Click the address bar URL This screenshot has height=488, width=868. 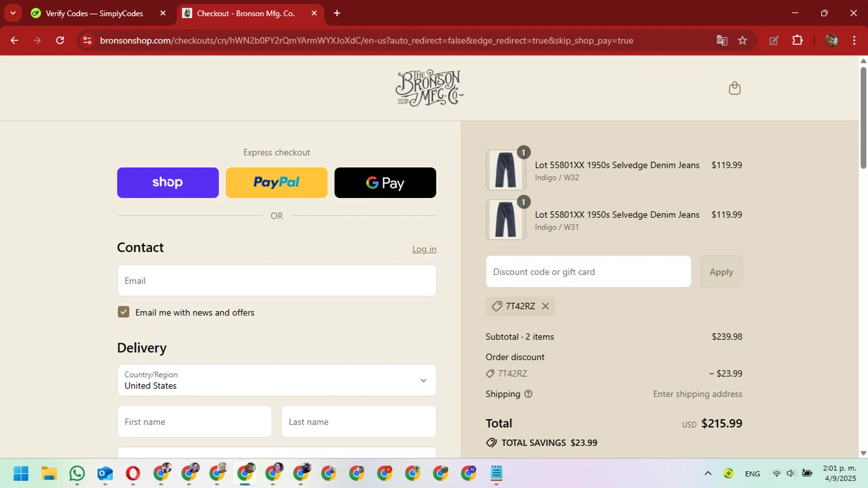click(367, 41)
